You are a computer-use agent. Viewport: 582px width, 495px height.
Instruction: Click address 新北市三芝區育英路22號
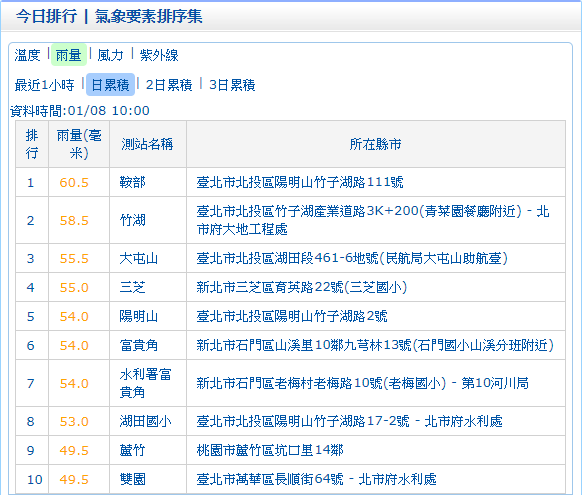[x=302, y=287]
